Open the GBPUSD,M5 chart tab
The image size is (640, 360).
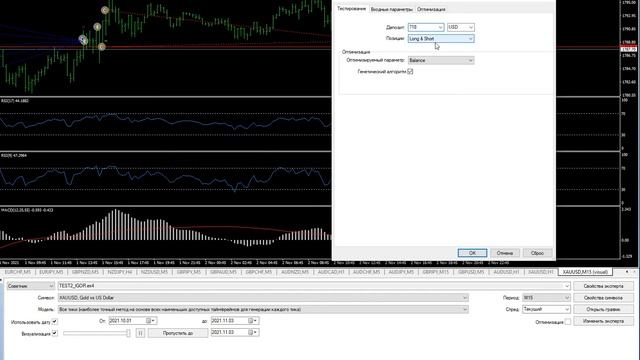point(471,272)
